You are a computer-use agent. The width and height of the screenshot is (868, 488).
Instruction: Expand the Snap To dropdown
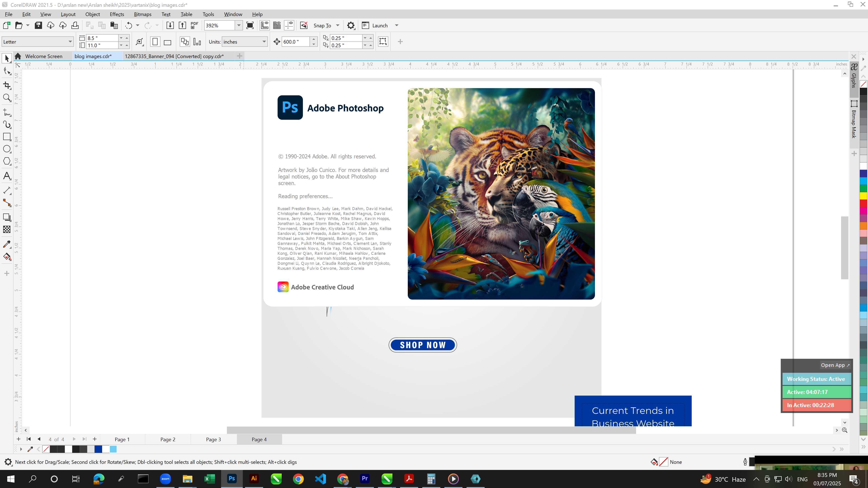[x=338, y=25]
